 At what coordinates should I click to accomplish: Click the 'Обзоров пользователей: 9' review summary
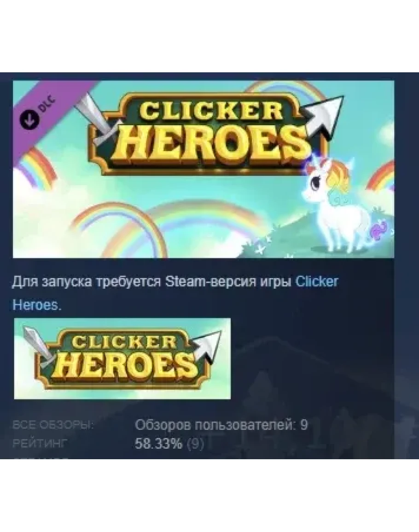point(221,425)
